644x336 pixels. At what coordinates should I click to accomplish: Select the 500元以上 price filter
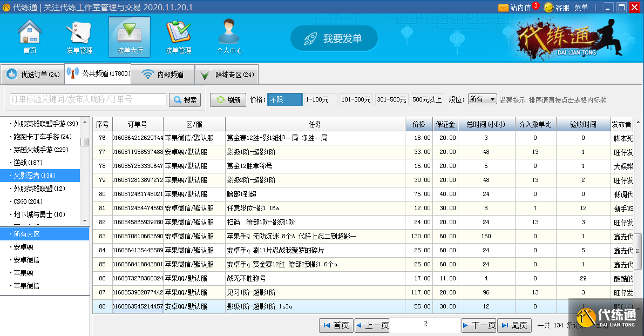click(427, 99)
